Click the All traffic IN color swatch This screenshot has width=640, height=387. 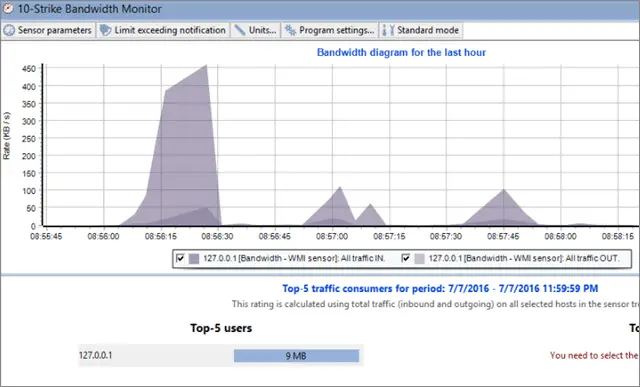point(194,258)
